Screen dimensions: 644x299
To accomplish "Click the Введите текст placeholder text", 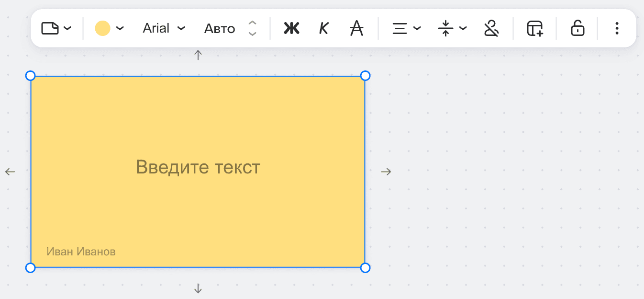I will pos(198,167).
